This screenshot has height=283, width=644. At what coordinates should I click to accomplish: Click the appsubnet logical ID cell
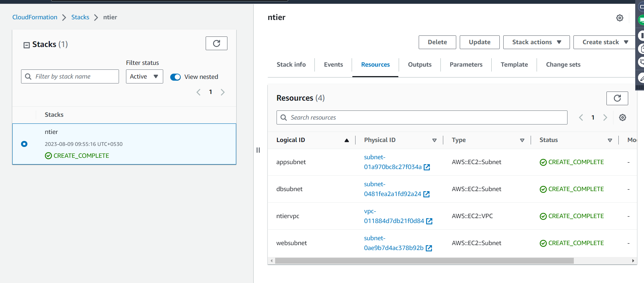pos(291,162)
